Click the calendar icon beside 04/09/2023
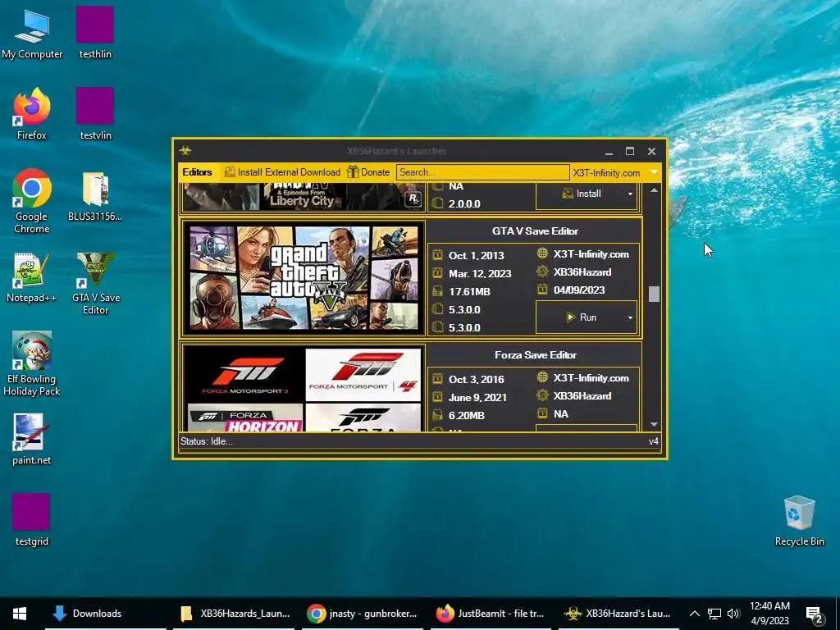Screen dimensions: 840x630 pos(543,290)
